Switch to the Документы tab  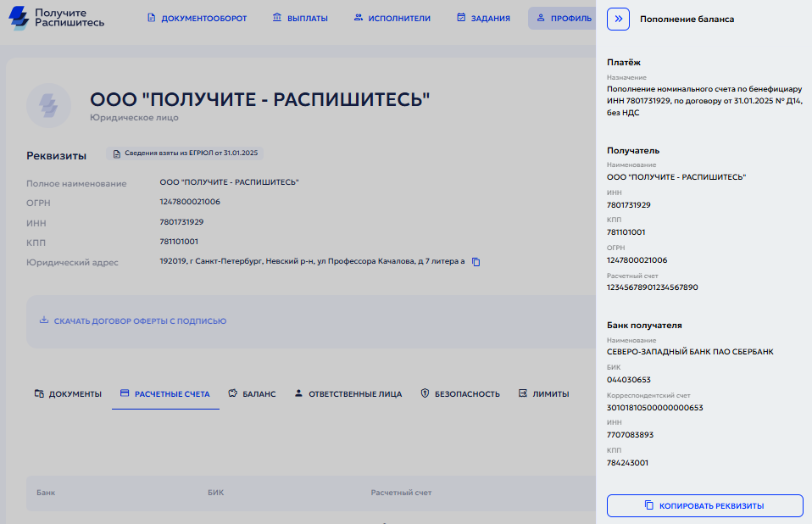(x=68, y=394)
